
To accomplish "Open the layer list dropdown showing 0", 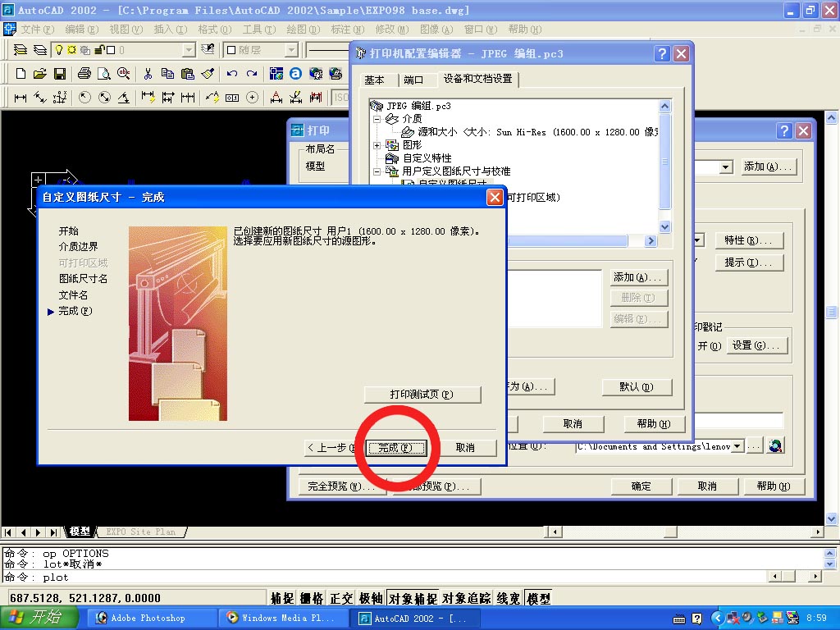I will [189, 50].
